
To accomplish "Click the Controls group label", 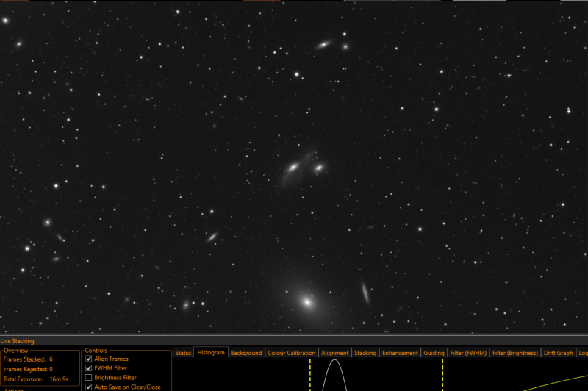I will (96, 351).
